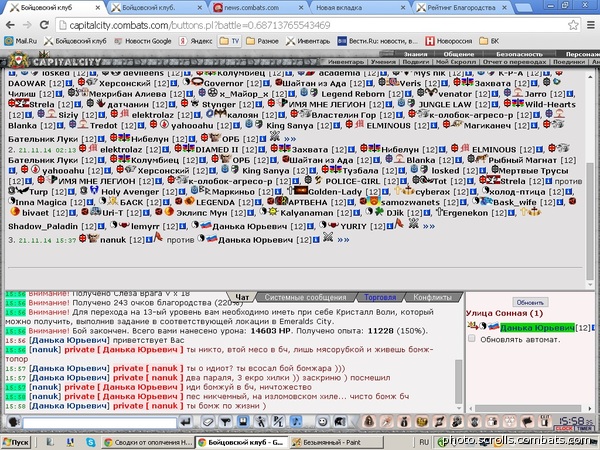The image size is (600, 450).
Task: Click the money bag icon in bottom toolbar
Action: coord(404,421)
